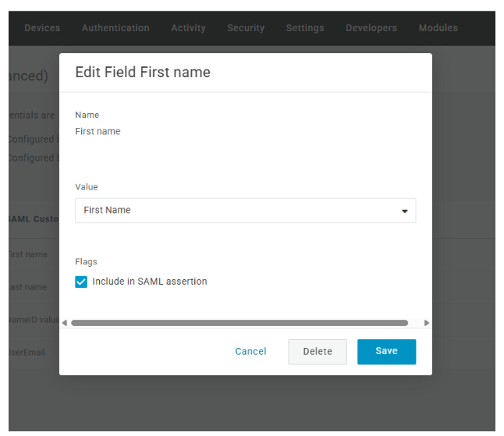The height and width of the screenshot is (436, 504).
Task: Go to the Modules tab
Action: [438, 28]
